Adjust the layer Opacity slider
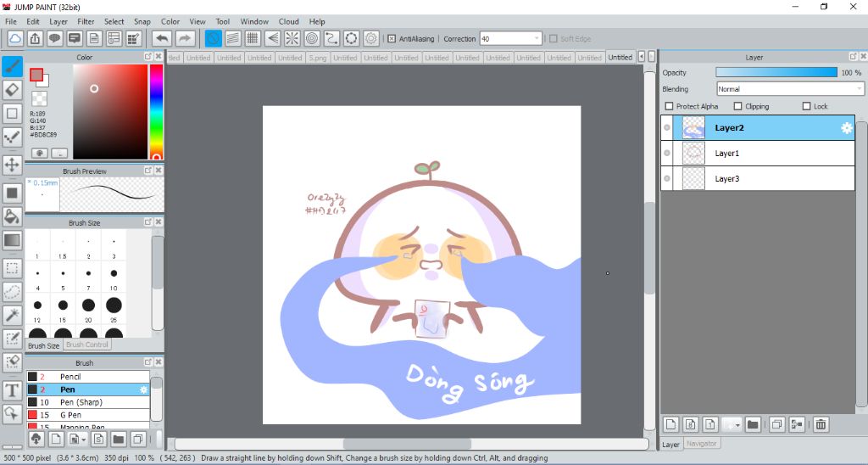Image resolution: width=868 pixels, height=465 pixels. 776,73
